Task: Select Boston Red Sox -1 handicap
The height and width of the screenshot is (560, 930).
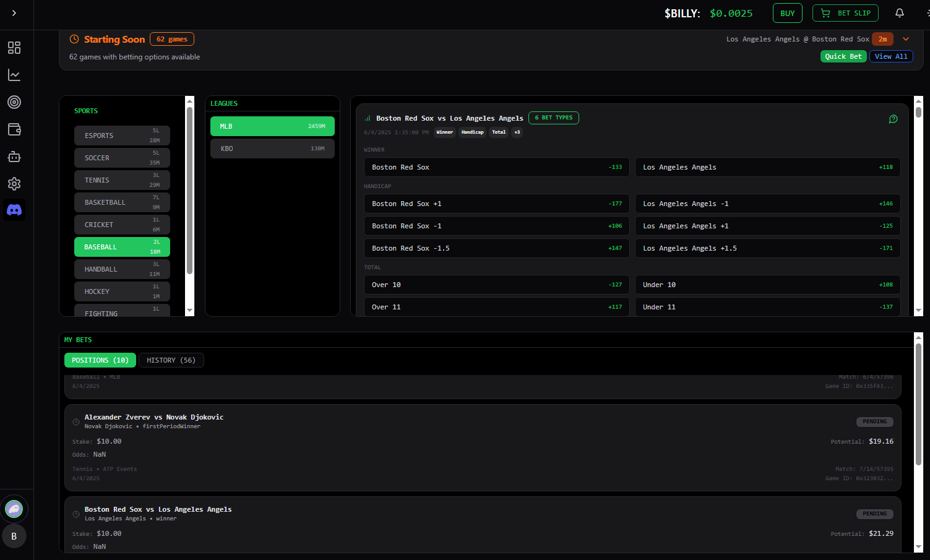Action: [x=497, y=226]
